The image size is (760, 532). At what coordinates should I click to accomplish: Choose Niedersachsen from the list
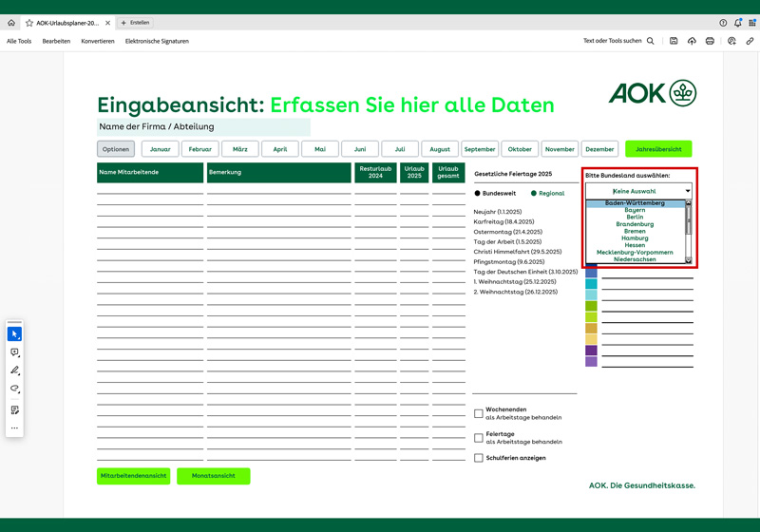coord(635,259)
